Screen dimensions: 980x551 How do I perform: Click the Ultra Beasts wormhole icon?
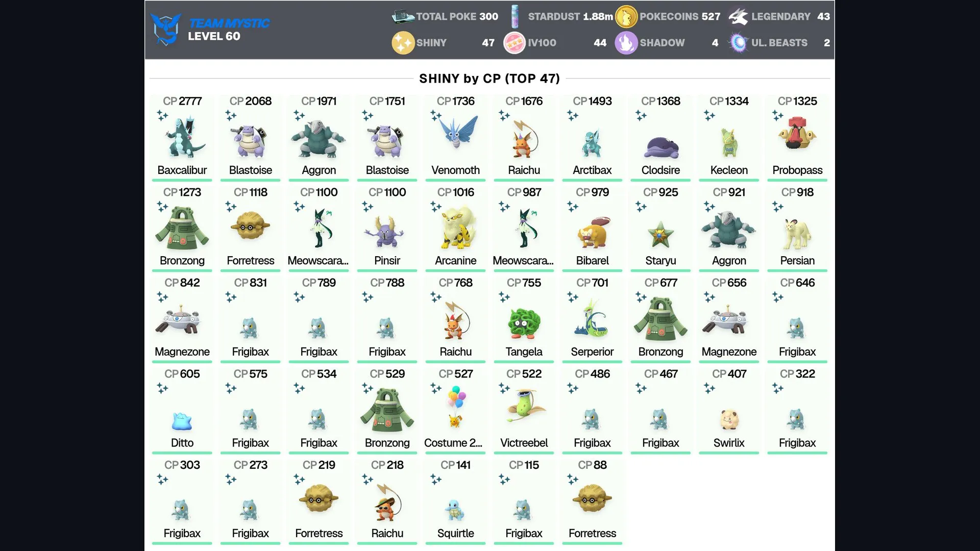[738, 43]
